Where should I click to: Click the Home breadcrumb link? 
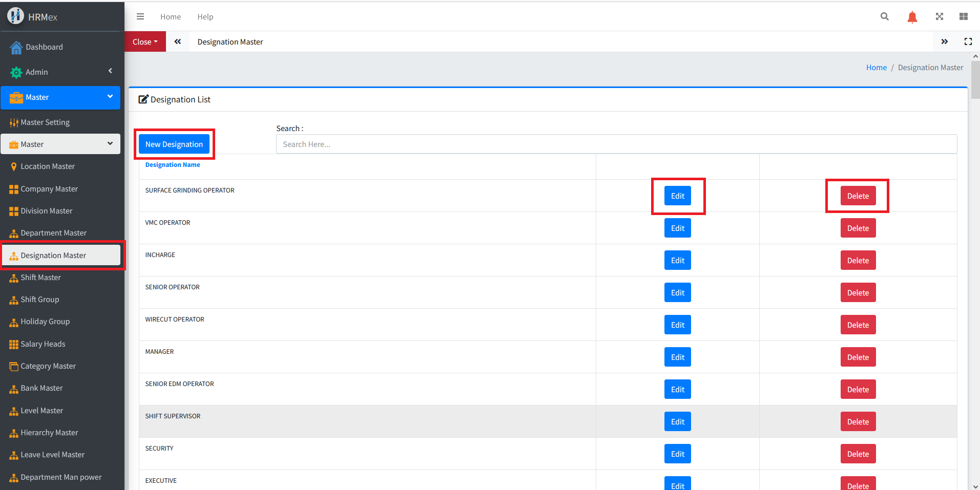[876, 68]
